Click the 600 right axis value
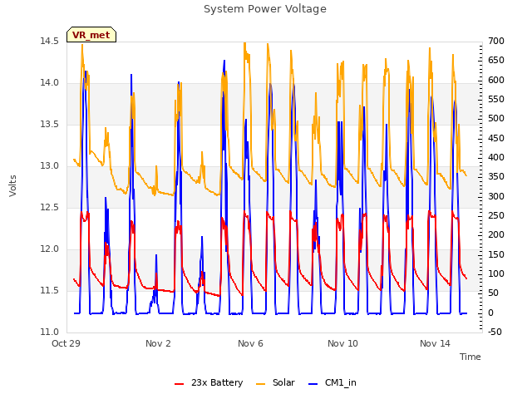Viewport: 532px width, 399px height. (496, 80)
